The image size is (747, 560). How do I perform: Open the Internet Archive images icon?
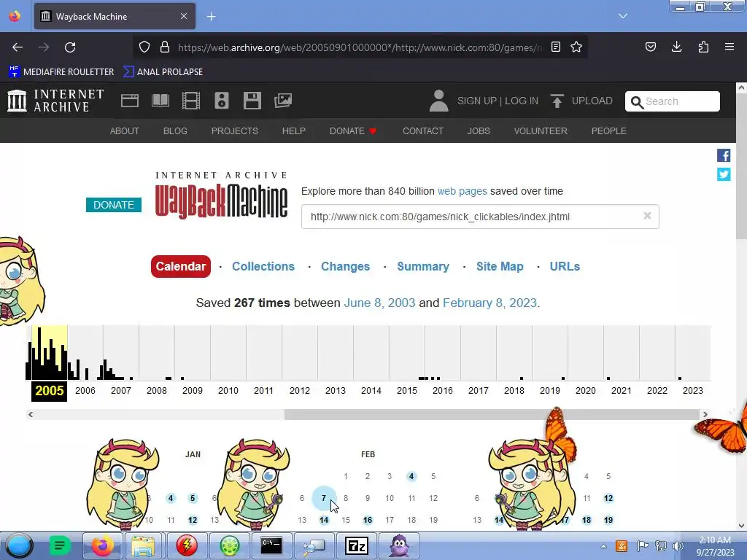(x=283, y=101)
